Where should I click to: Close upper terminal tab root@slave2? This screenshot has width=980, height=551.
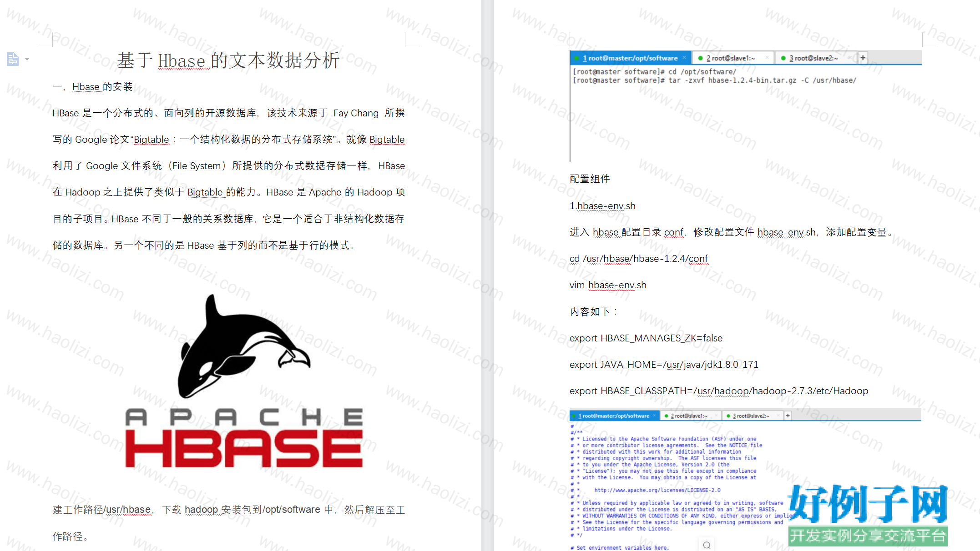coord(849,58)
